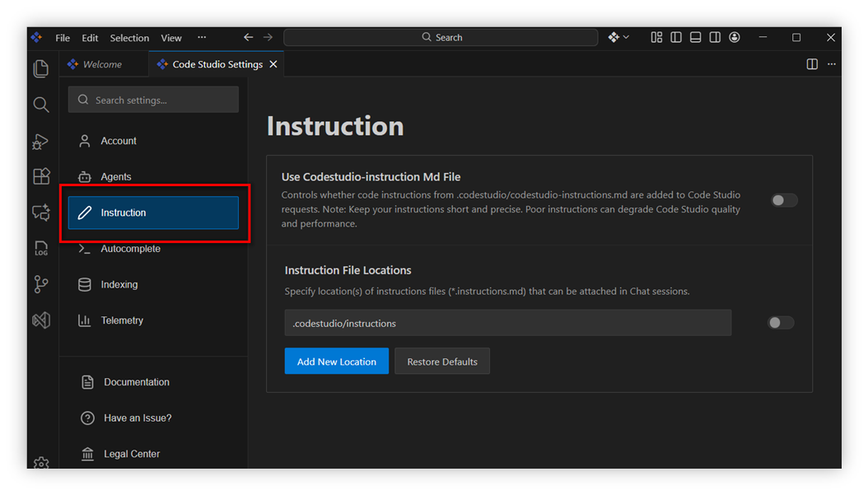Open the Code Studio chat panel icon
Viewport: 868px width, 495px height.
[x=41, y=212]
